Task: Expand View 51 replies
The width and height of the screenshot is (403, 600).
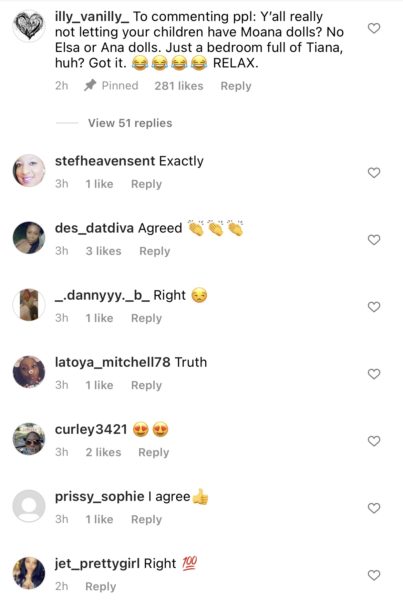Action: coord(130,123)
